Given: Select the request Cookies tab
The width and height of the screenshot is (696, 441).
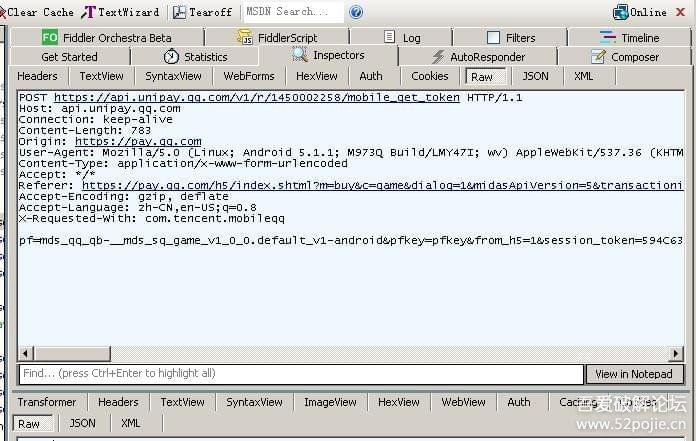Looking at the screenshot, I should click(x=430, y=76).
